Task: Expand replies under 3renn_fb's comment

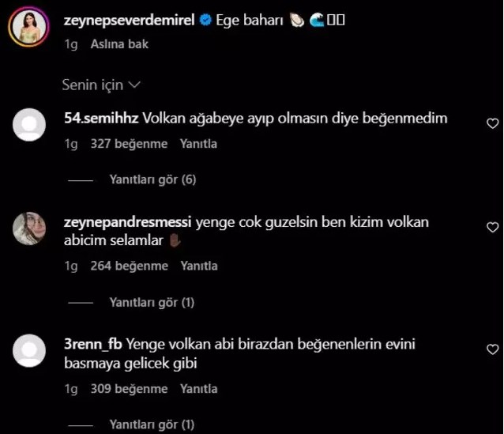Action: pyautogui.click(x=152, y=425)
